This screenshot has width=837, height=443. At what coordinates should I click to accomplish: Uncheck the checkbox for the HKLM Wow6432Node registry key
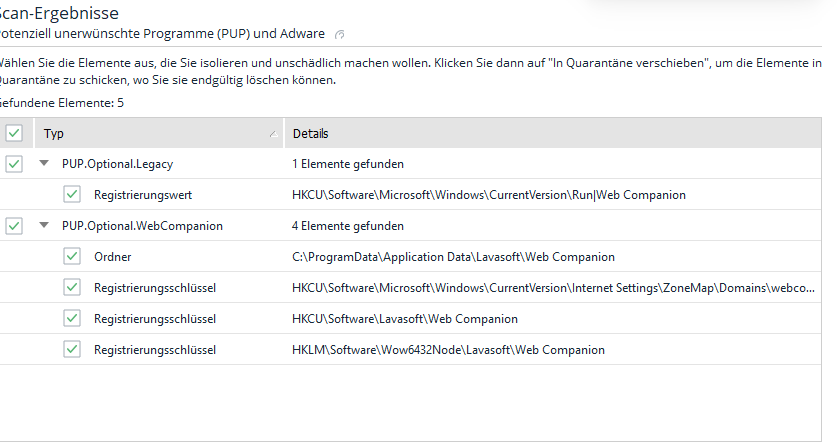[x=72, y=350]
